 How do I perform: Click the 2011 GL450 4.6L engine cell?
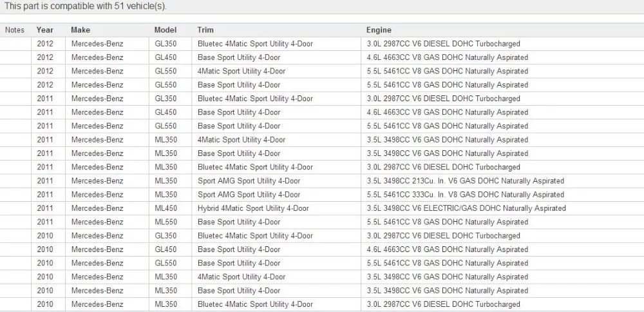tap(502, 112)
